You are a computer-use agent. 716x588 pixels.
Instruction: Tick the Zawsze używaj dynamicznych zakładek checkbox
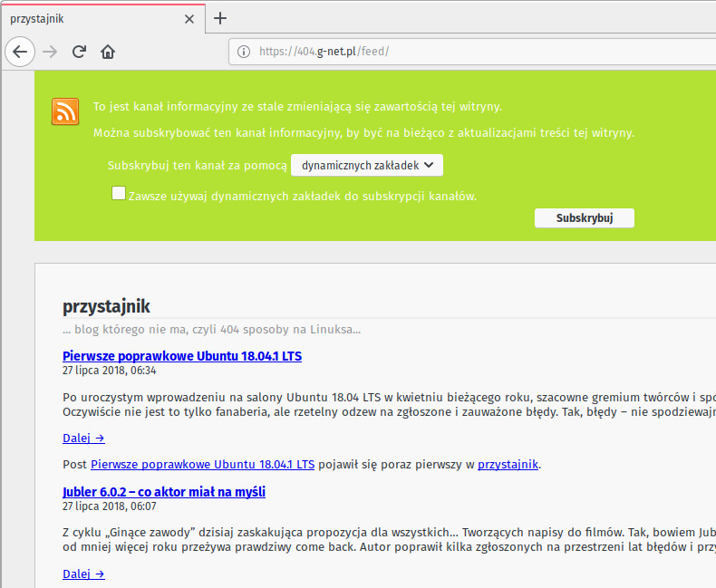(119, 193)
